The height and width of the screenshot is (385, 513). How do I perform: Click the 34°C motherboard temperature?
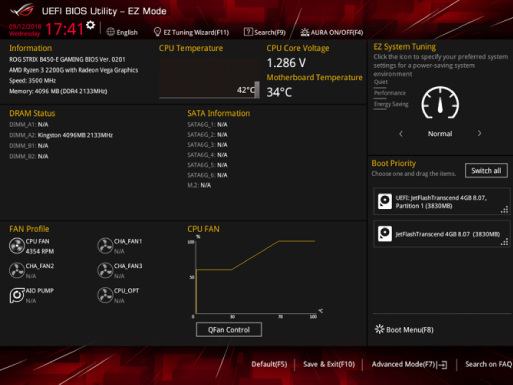[279, 92]
